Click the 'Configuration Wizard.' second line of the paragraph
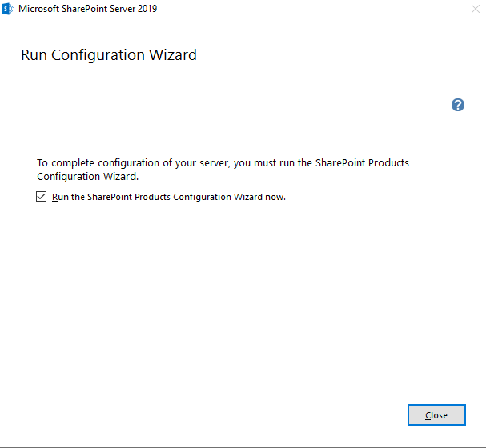Image resolution: width=486 pixels, height=448 pixels. coord(88,177)
